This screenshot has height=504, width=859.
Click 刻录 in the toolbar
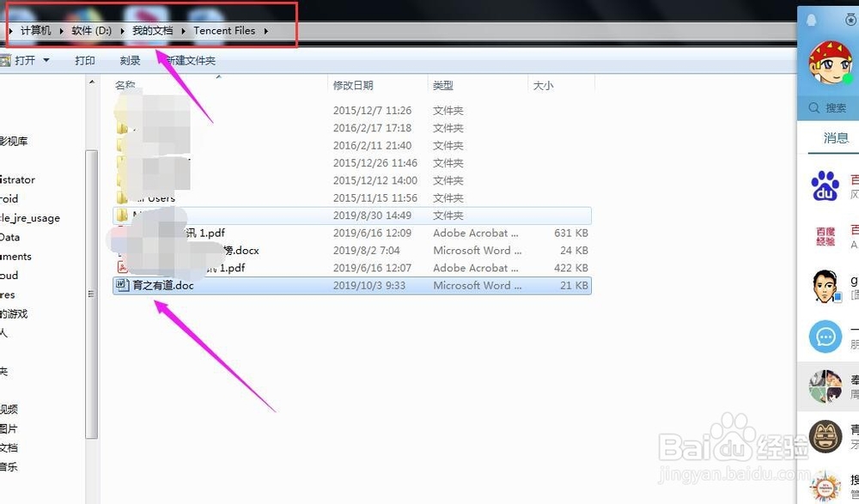pos(130,60)
